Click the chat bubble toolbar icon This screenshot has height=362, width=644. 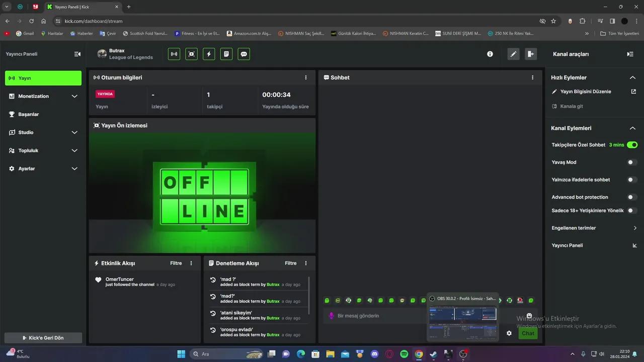click(x=244, y=54)
